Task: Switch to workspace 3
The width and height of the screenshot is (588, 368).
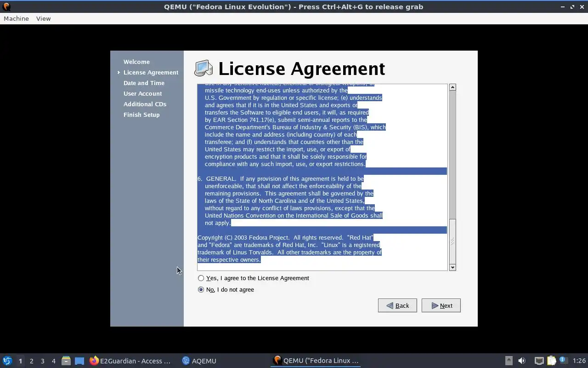Action: point(42,361)
